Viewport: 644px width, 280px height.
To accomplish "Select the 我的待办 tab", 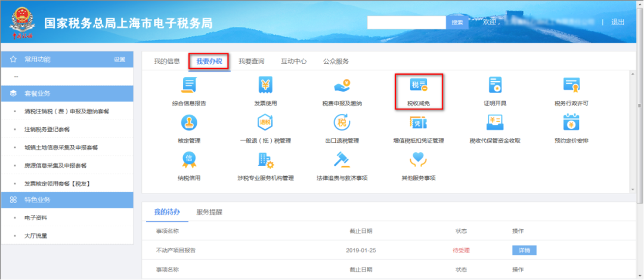I will (167, 212).
